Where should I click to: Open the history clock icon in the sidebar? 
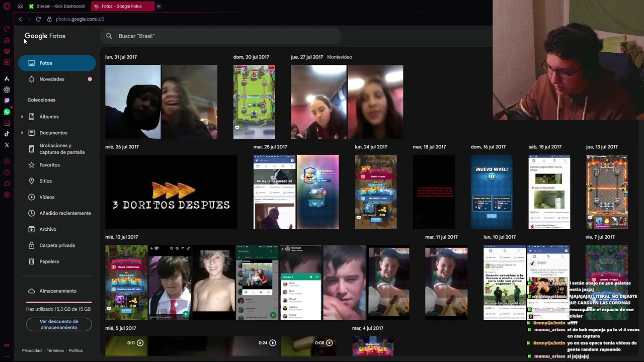pyautogui.click(x=7, y=173)
